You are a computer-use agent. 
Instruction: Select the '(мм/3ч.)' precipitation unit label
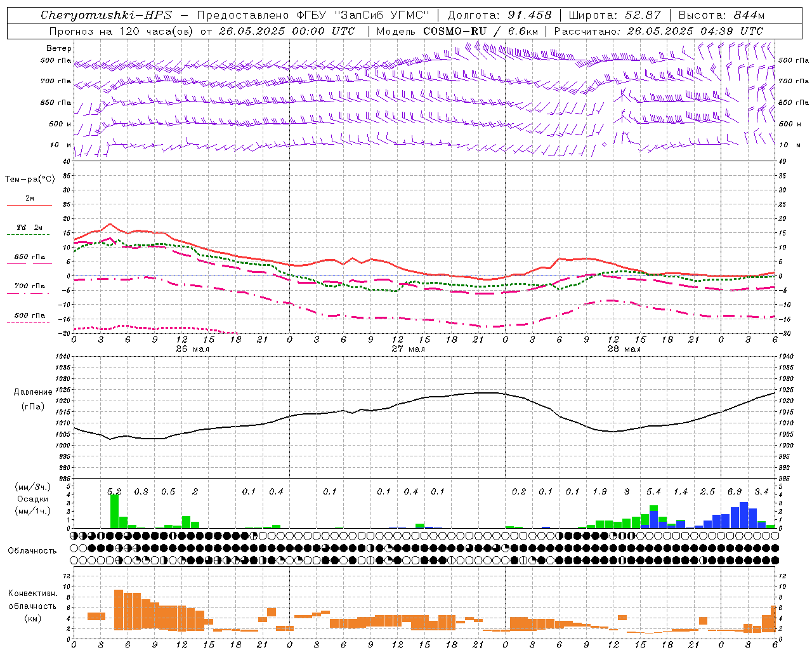coord(33,487)
